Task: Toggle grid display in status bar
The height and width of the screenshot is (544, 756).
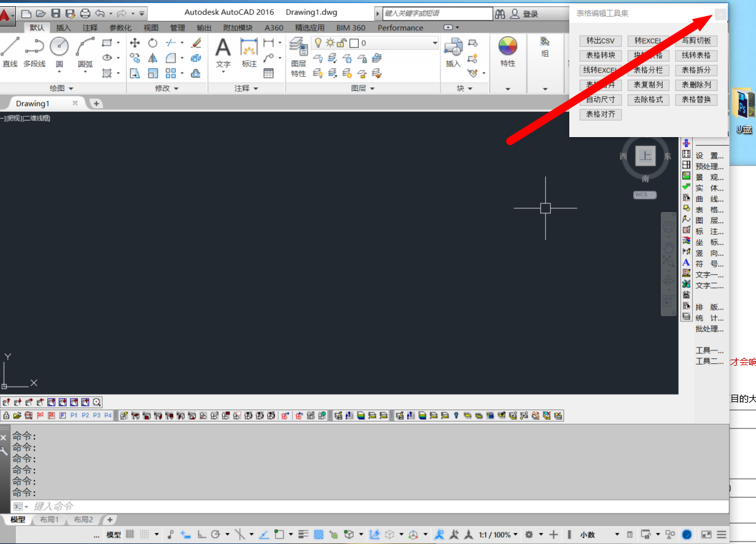Action: click(x=130, y=535)
